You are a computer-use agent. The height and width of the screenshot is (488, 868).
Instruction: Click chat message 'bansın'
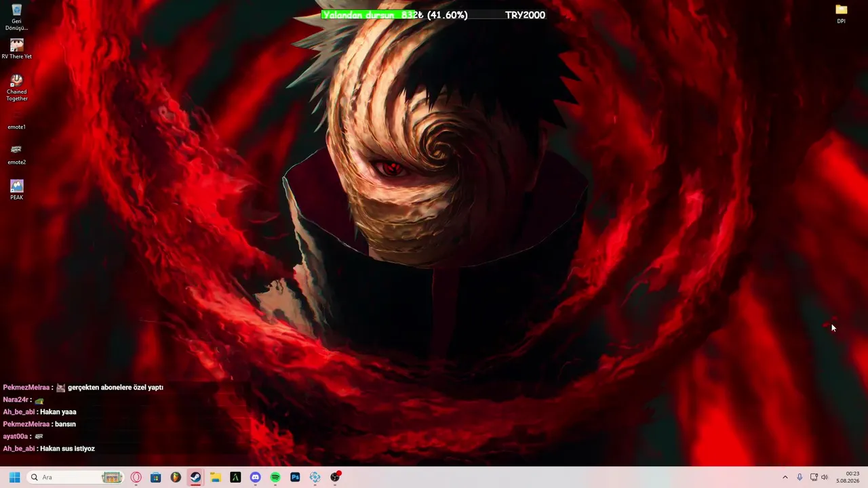point(65,424)
